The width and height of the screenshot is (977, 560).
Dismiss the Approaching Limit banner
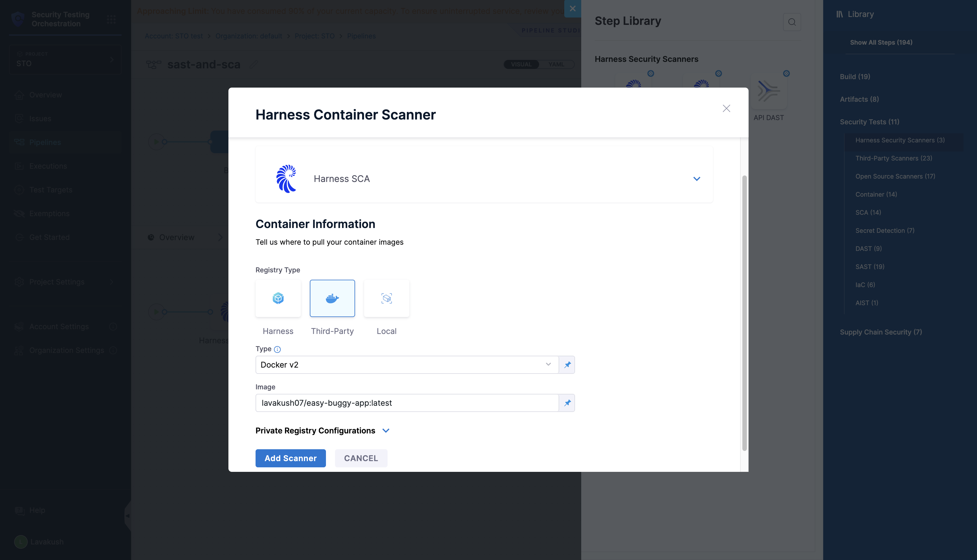[x=572, y=8]
